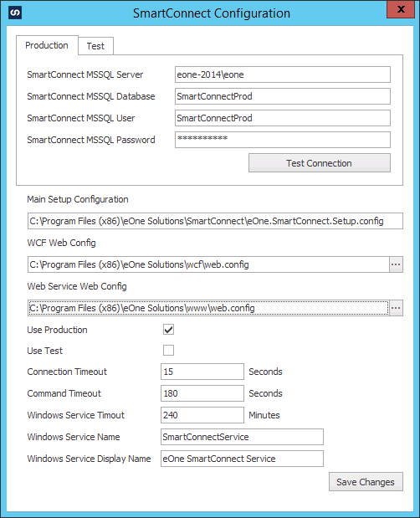Click the SmartConnect MSSQL Password field

pyautogui.click(x=283, y=140)
